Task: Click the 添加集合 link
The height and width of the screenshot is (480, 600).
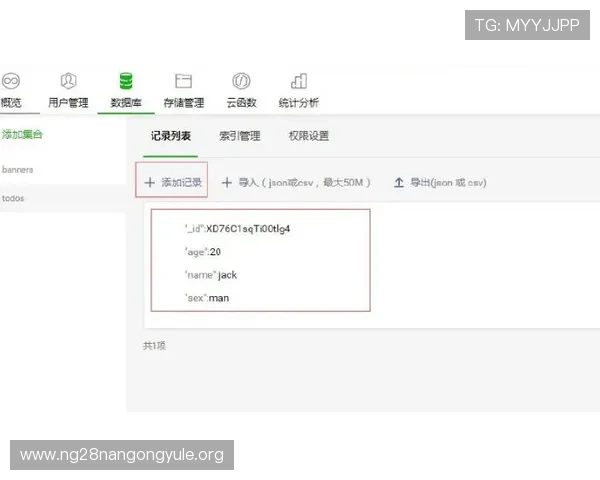Action: pos(22,134)
